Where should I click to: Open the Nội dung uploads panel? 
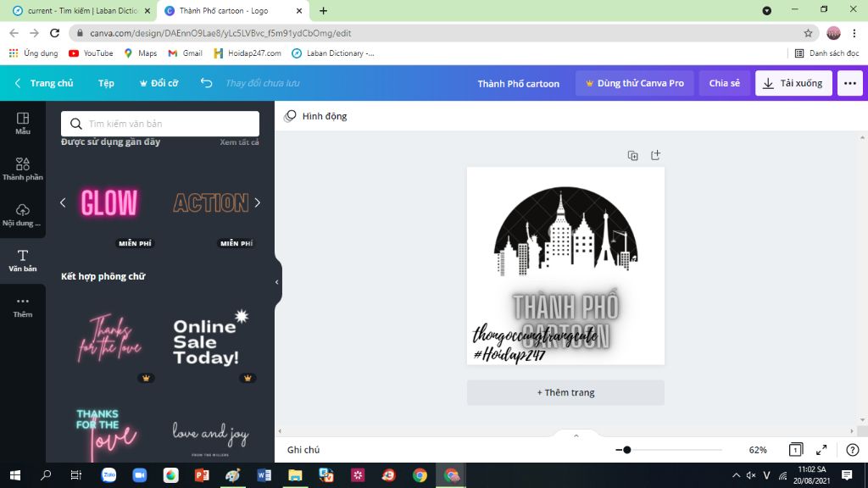[23, 215]
